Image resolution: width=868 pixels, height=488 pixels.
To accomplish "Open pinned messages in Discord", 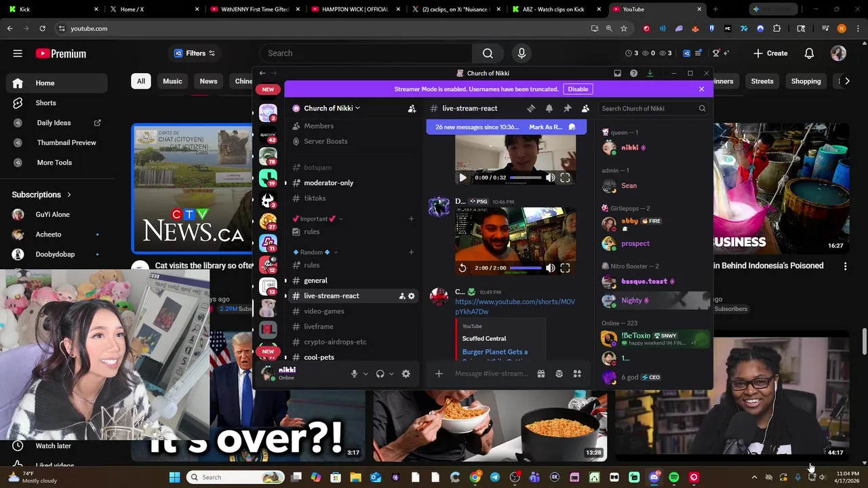I will 568,108.
